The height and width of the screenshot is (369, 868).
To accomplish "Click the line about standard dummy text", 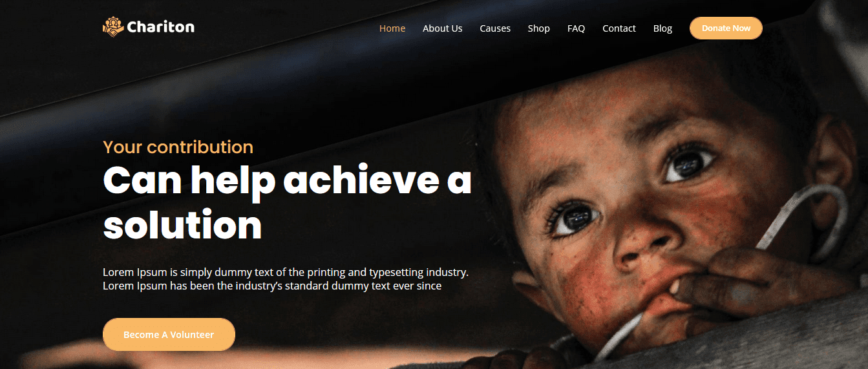I will pos(272,286).
